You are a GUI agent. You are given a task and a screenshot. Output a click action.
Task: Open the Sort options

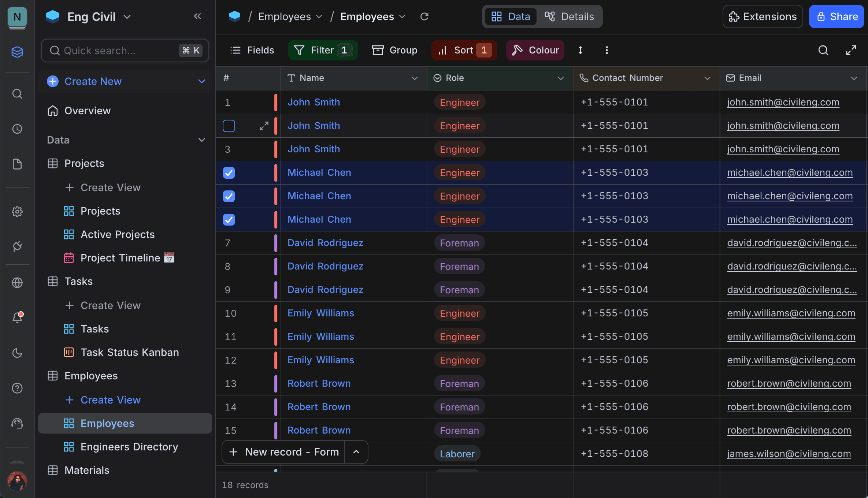pyautogui.click(x=463, y=50)
